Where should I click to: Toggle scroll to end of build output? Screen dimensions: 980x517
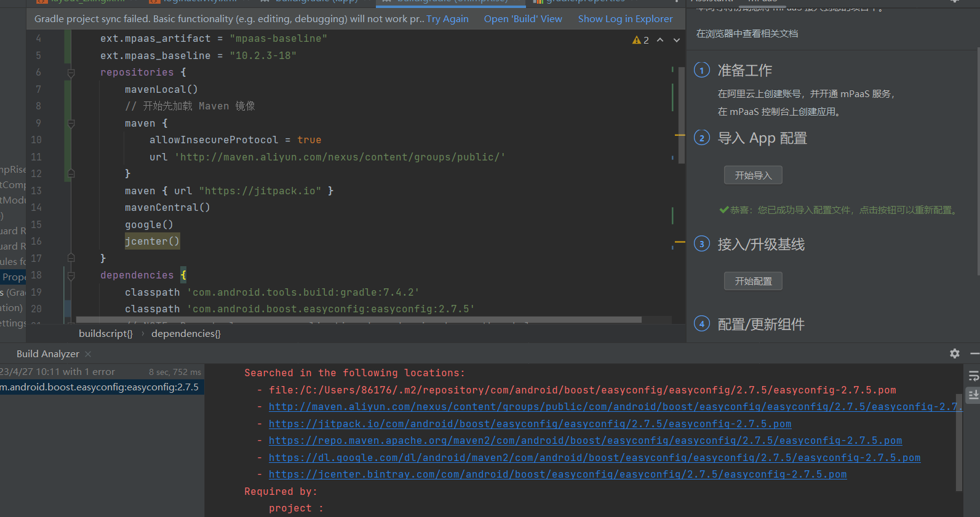[973, 395]
